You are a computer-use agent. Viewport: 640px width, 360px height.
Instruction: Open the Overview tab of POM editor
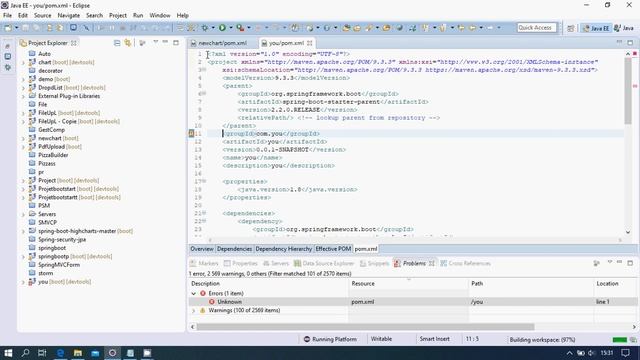[x=202, y=249]
